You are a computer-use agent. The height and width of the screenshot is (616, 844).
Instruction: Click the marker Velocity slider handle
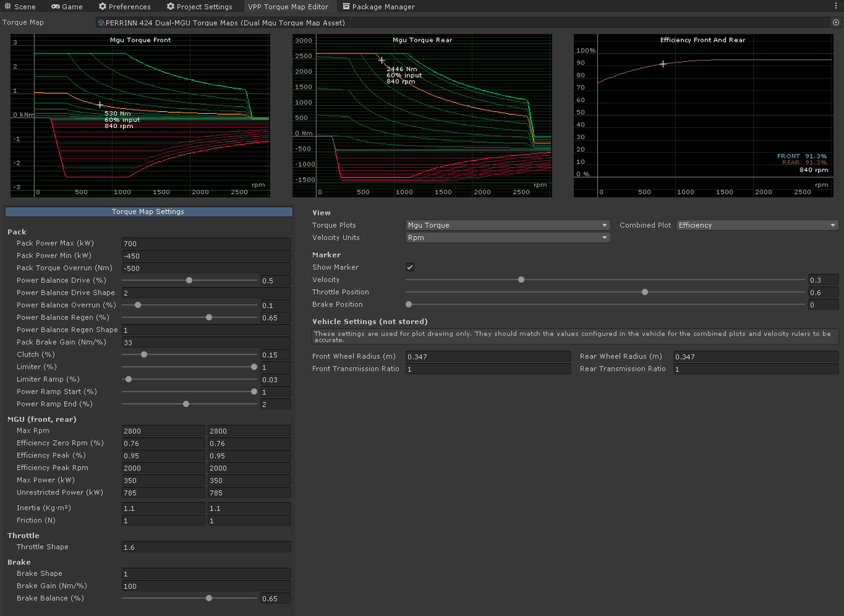521,280
